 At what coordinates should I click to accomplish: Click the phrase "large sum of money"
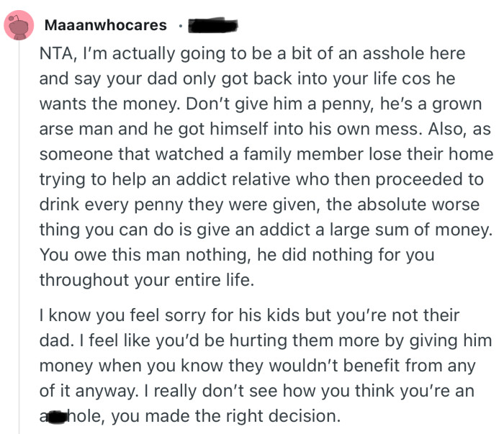click(x=408, y=230)
